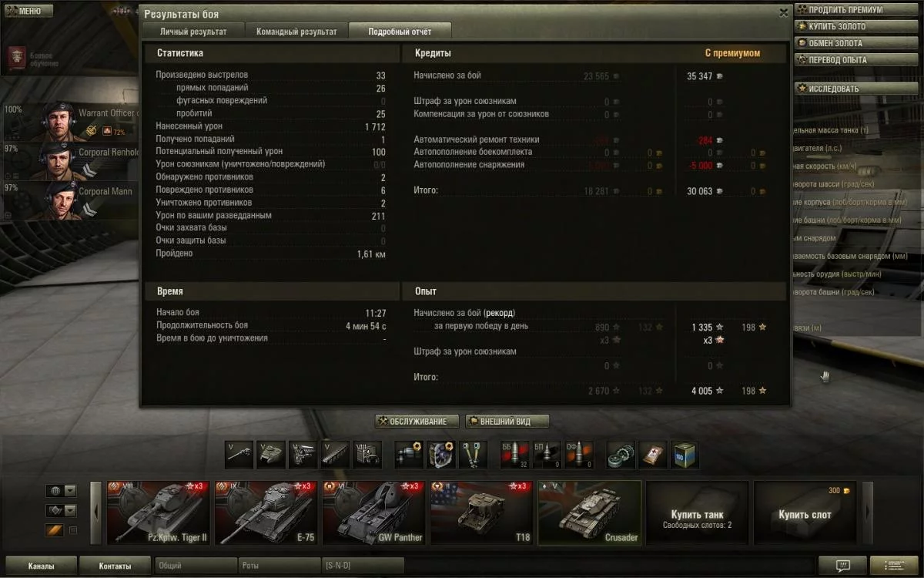The height and width of the screenshot is (578, 924).
Task: Open the Каналы channels button
Action: (x=42, y=566)
